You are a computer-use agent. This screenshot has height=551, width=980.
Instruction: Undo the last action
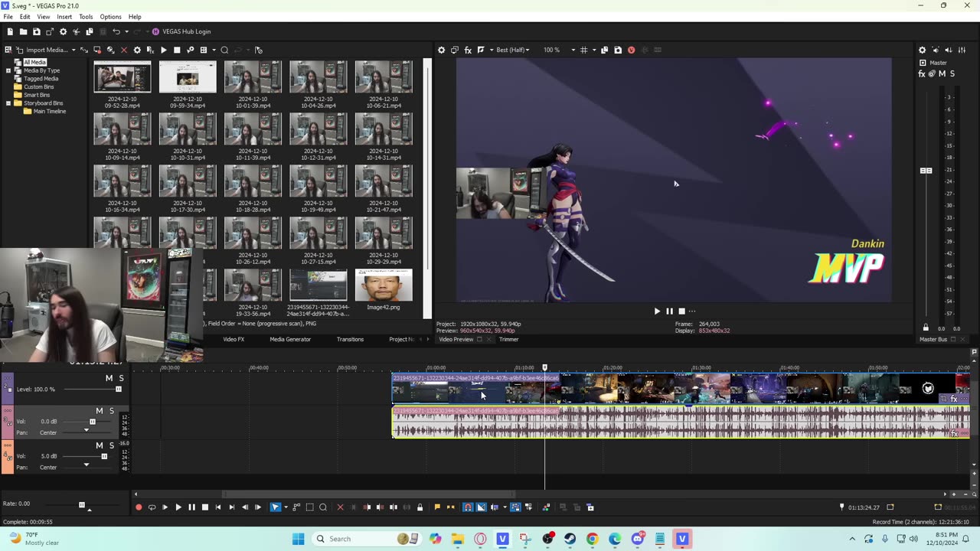116,31
